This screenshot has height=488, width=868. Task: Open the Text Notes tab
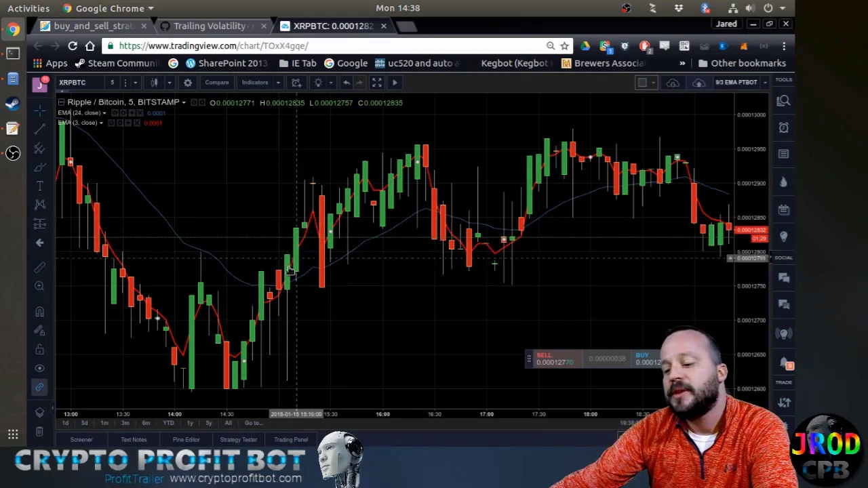tap(134, 440)
